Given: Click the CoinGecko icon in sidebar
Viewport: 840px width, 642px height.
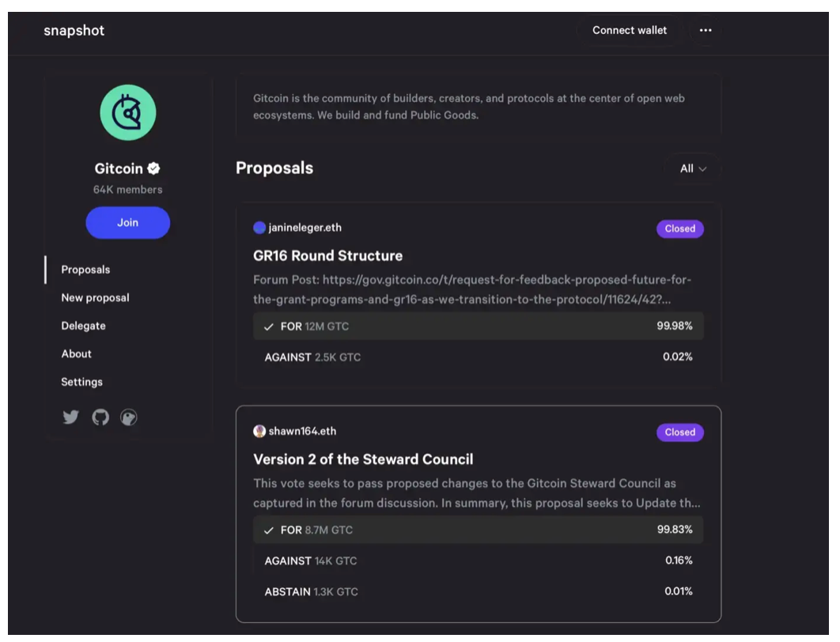Looking at the screenshot, I should pos(129,417).
